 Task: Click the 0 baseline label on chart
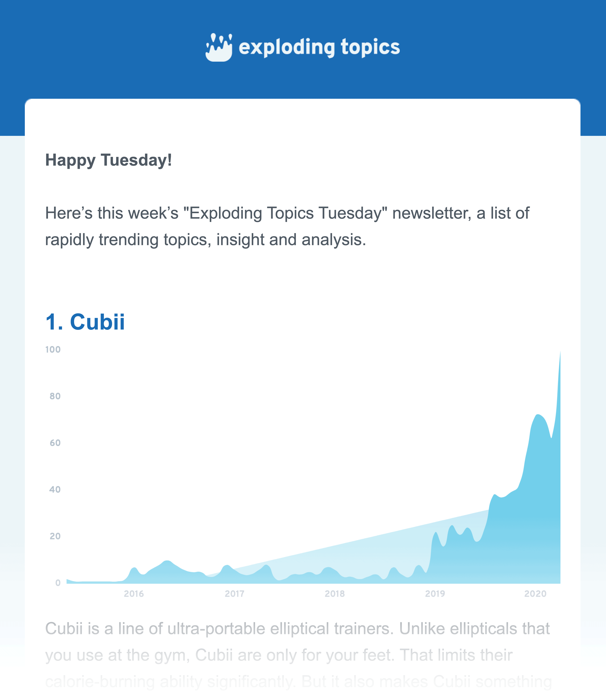(58, 583)
